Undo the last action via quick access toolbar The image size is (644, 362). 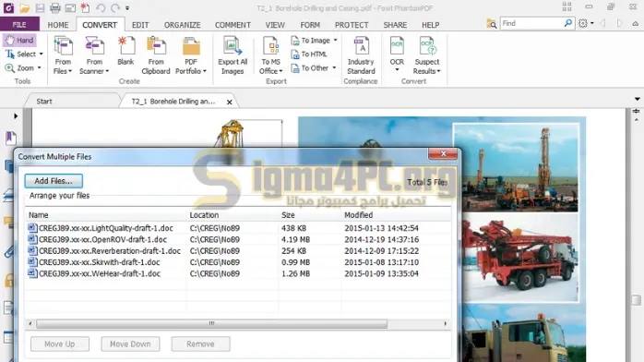101,7
